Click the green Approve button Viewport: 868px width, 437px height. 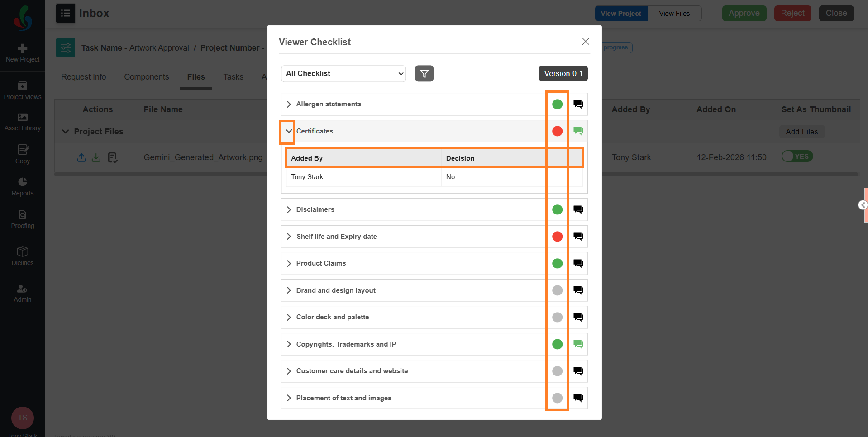click(x=744, y=13)
